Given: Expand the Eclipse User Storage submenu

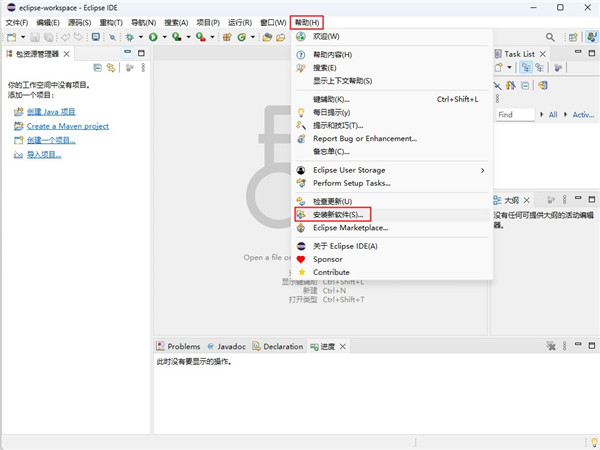Looking at the screenshot, I should 482,170.
